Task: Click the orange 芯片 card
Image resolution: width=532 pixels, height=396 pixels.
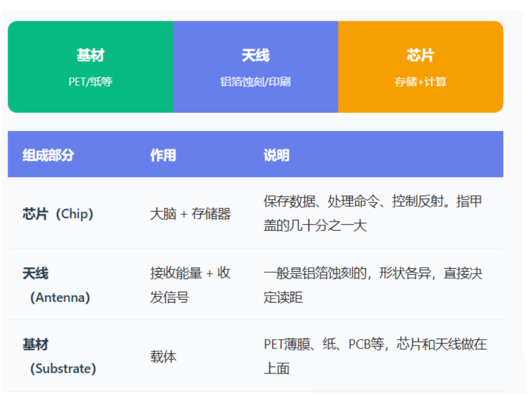Action: pos(421,67)
